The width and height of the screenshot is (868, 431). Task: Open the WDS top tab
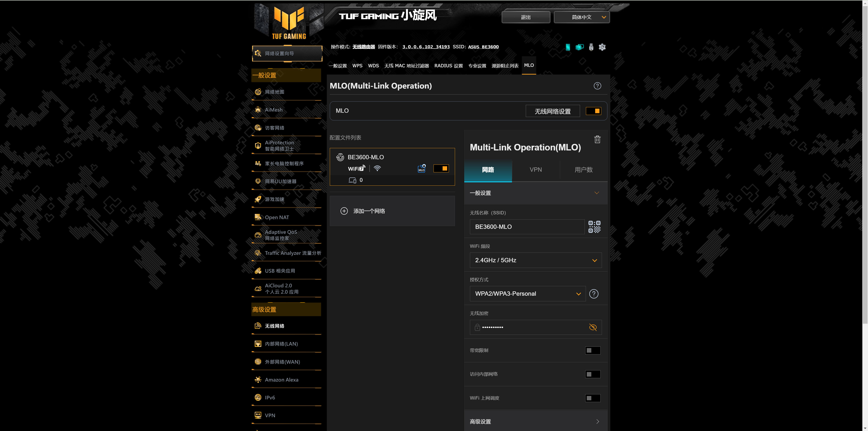373,66
